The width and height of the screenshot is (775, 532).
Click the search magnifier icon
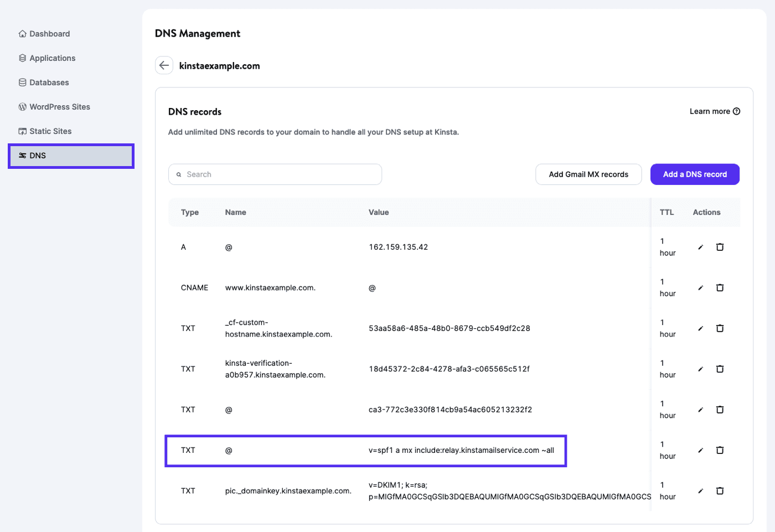[x=179, y=174]
